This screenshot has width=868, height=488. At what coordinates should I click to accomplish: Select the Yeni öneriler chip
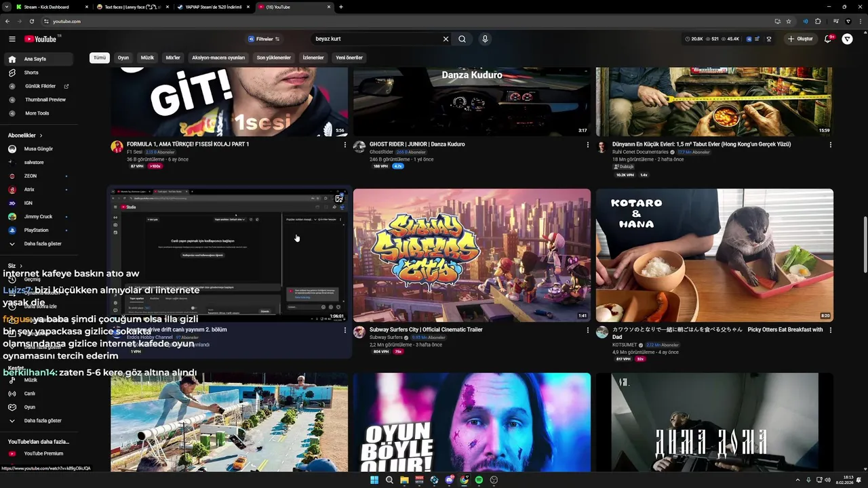click(x=349, y=58)
